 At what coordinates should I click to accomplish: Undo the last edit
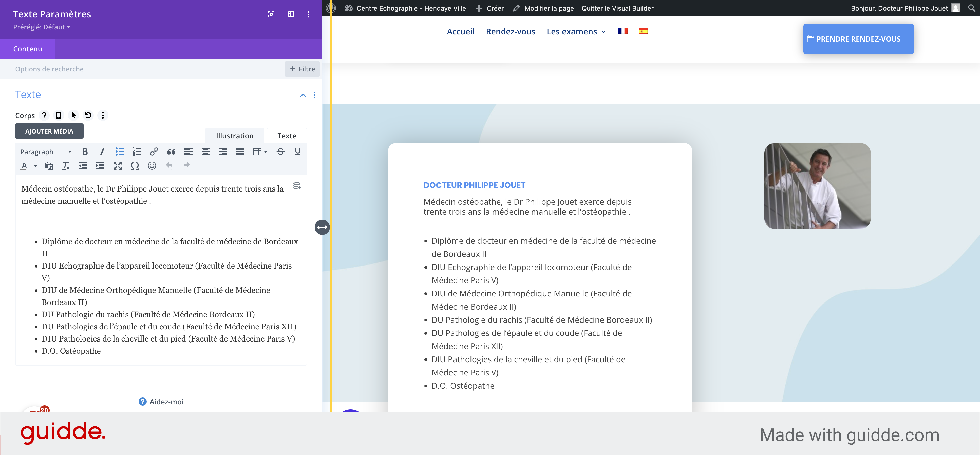pyautogui.click(x=169, y=165)
